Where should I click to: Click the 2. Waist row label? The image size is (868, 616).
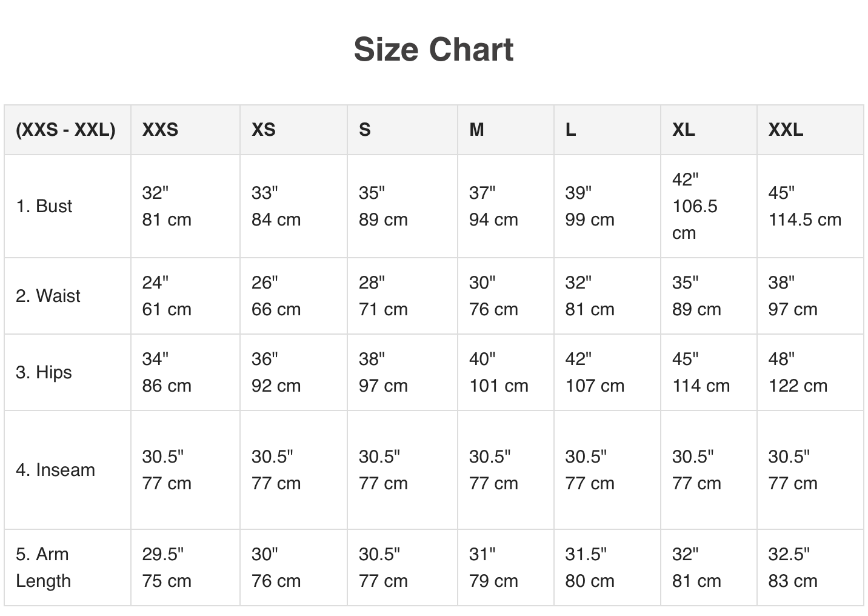(x=48, y=296)
